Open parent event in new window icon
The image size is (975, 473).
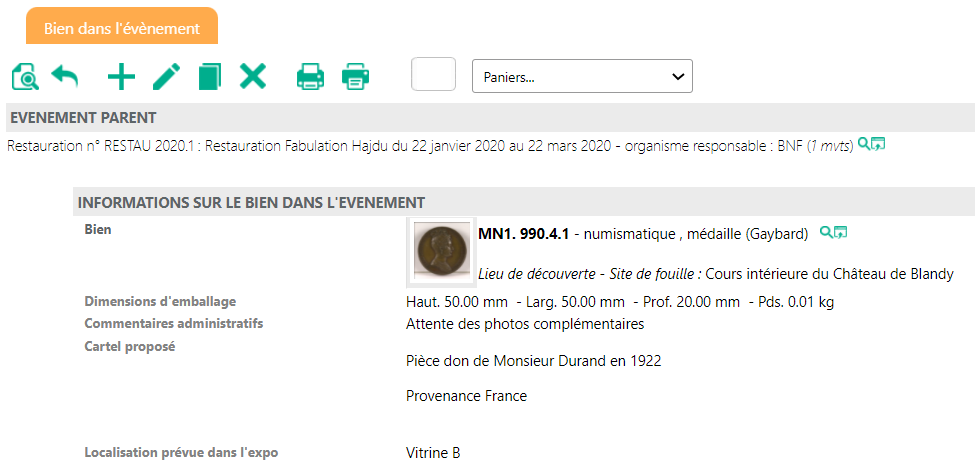[878, 145]
